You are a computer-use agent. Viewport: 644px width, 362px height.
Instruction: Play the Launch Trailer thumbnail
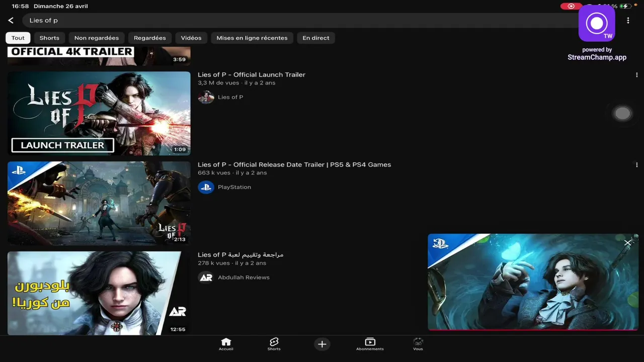(x=99, y=113)
